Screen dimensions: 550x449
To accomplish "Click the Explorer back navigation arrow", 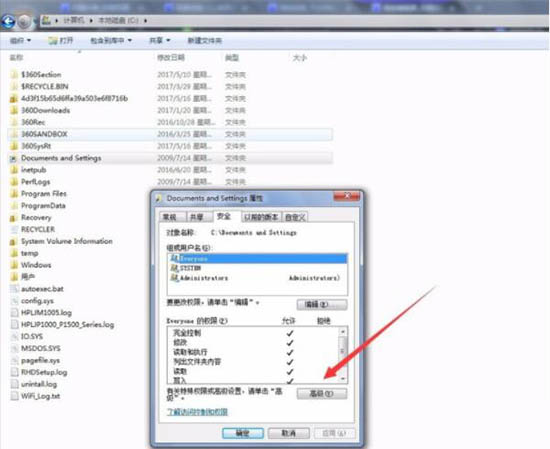I will pos(8,22).
